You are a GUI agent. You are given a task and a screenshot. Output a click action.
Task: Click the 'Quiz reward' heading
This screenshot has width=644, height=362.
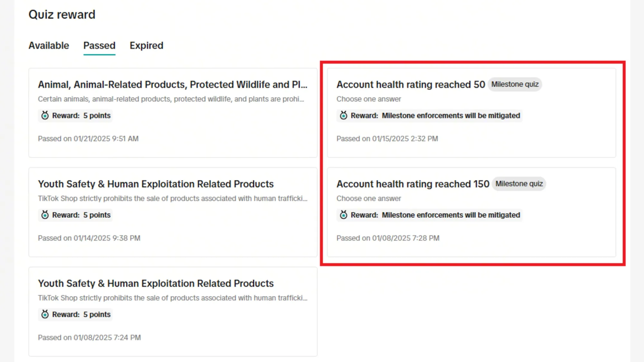tap(62, 14)
